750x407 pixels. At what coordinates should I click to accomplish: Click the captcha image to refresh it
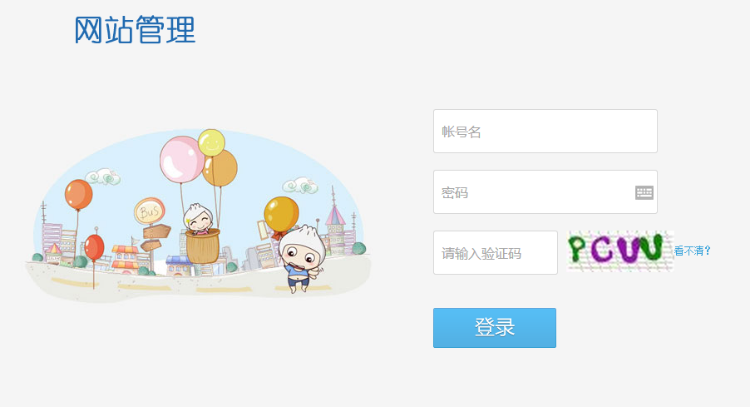[620, 251]
